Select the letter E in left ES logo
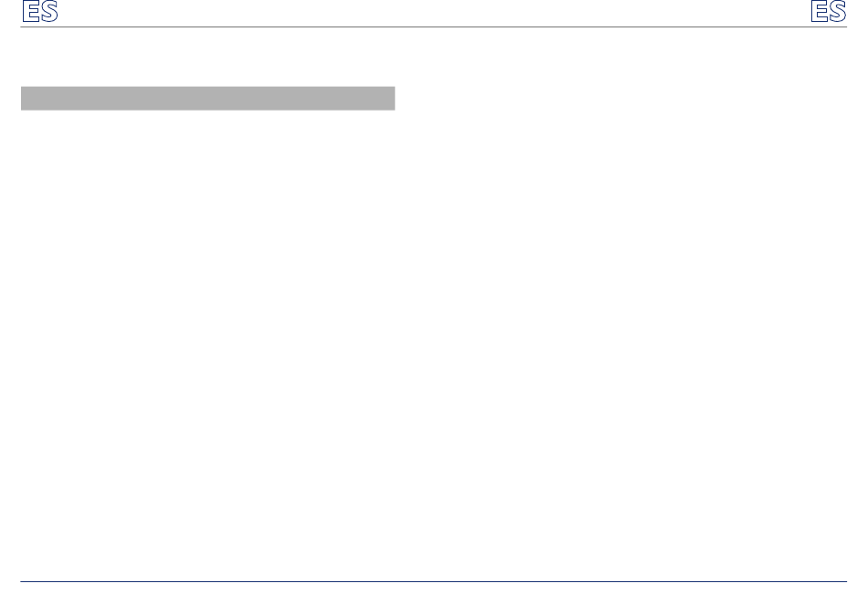Viewport: 868px width, 605px height. (x=30, y=11)
